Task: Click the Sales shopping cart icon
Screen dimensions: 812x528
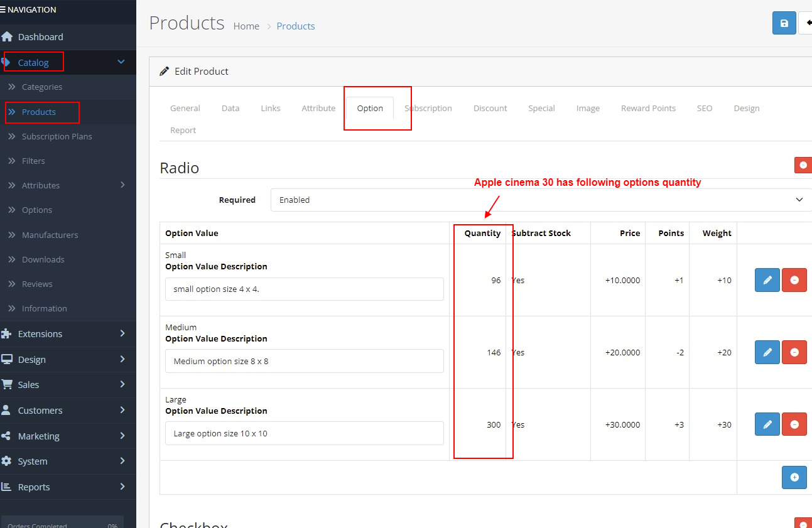Action: (7, 384)
